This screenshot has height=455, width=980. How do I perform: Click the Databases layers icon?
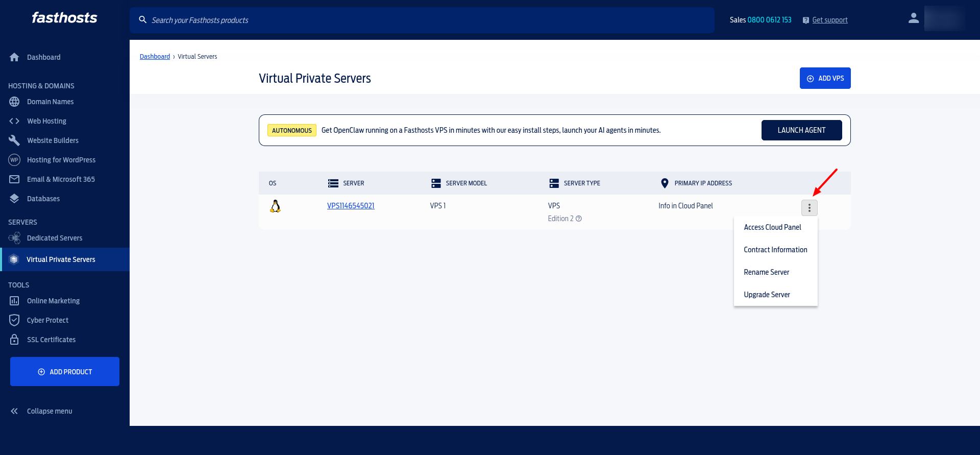pos(14,199)
